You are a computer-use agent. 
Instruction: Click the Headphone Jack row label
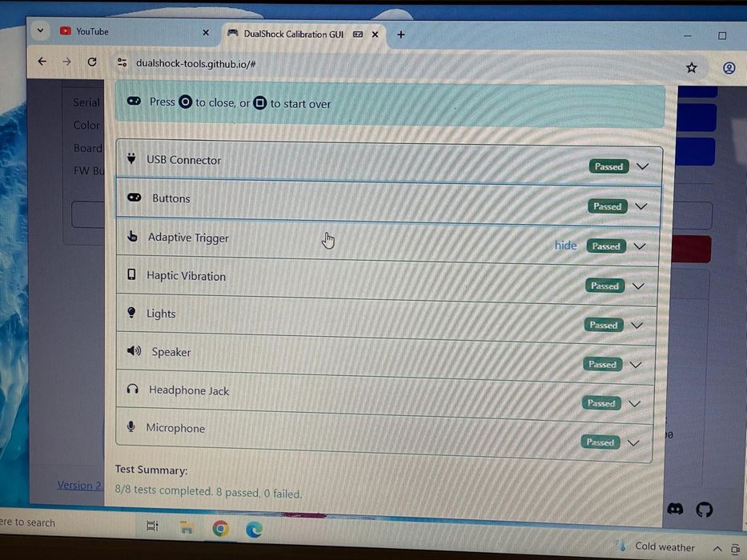(189, 390)
